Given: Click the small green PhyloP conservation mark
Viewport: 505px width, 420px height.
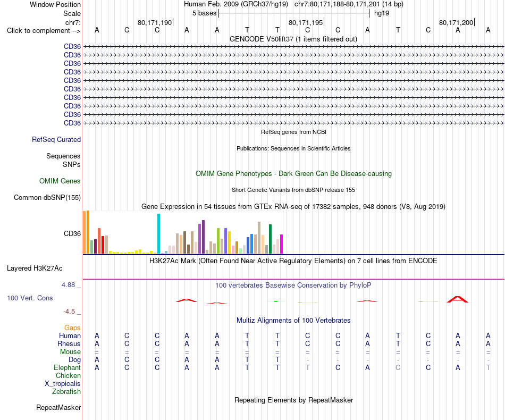Looking at the screenshot, I should [276, 301].
